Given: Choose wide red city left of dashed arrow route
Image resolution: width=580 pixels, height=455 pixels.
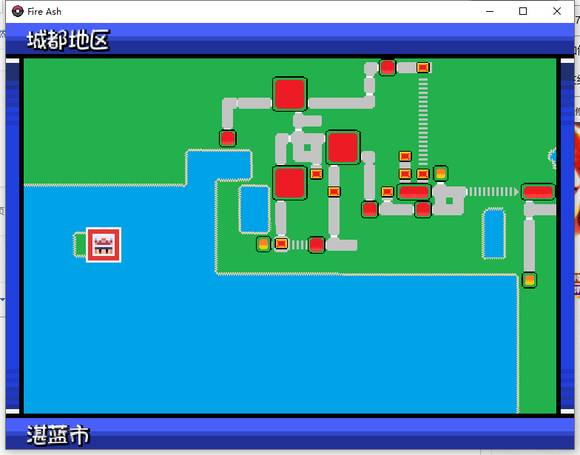Looking at the screenshot, I should tap(414, 192).
